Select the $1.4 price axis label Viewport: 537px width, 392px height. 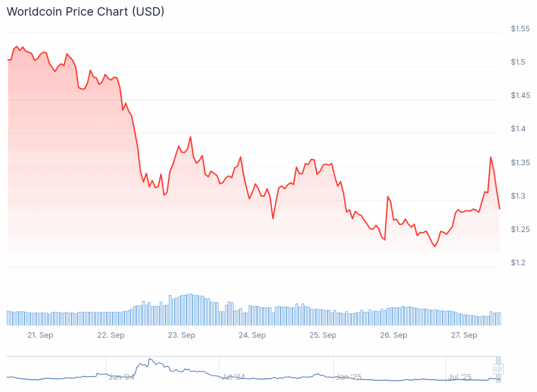coord(518,129)
